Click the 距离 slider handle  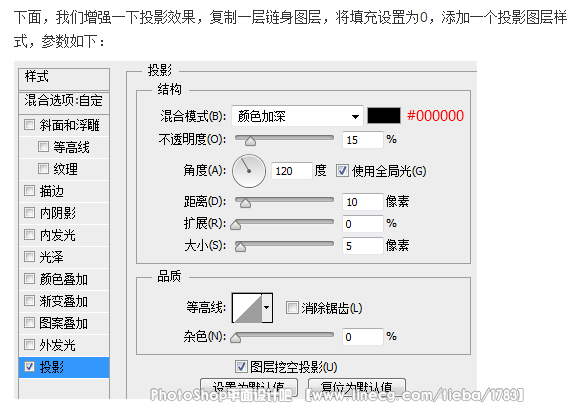click(x=245, y=203)
